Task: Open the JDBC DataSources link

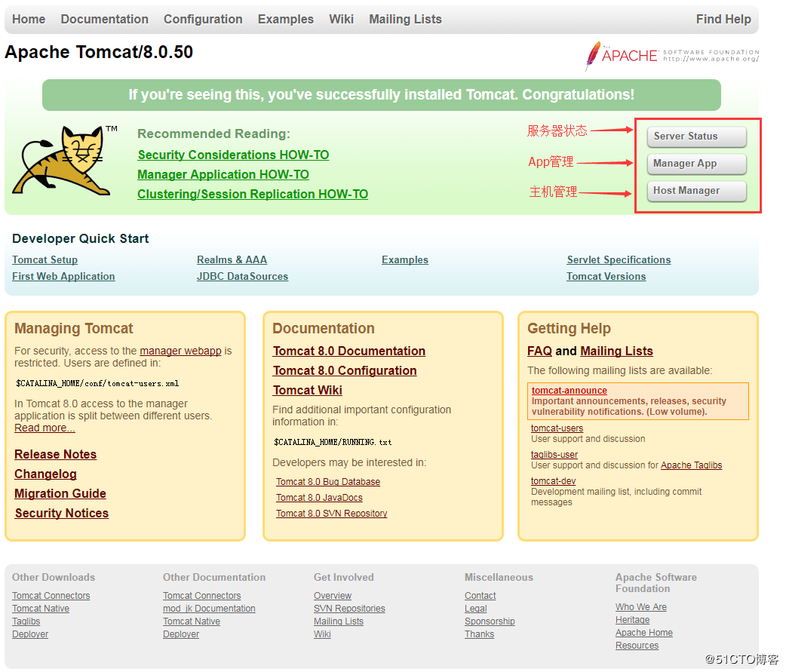Action: [242, 276]
